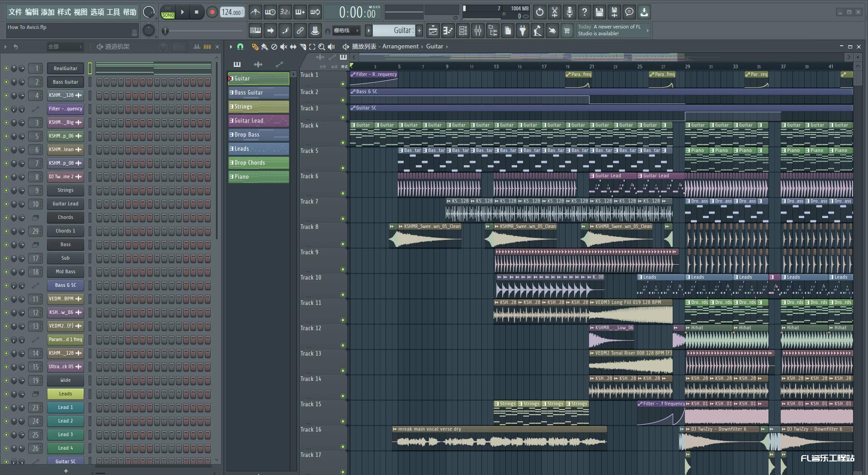Toggle the snap magnet icon in playlist
868x475 pixels.
pyautogui.click(x=241, y=47)
